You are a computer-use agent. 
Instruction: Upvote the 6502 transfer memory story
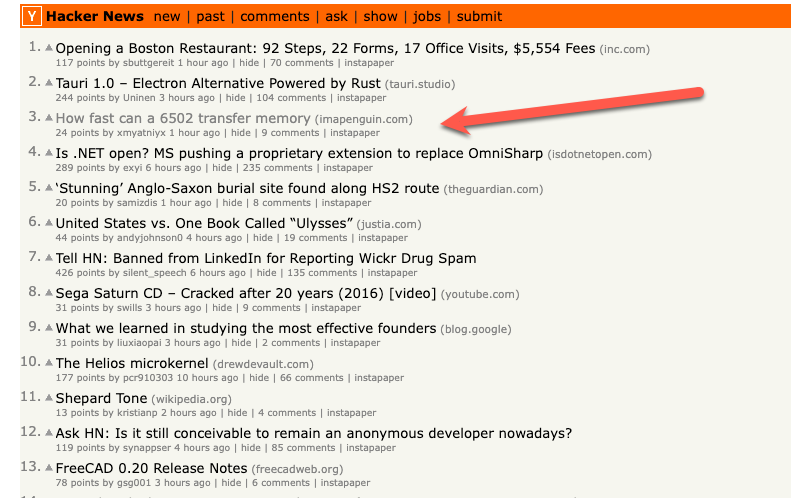coord(48,117)
